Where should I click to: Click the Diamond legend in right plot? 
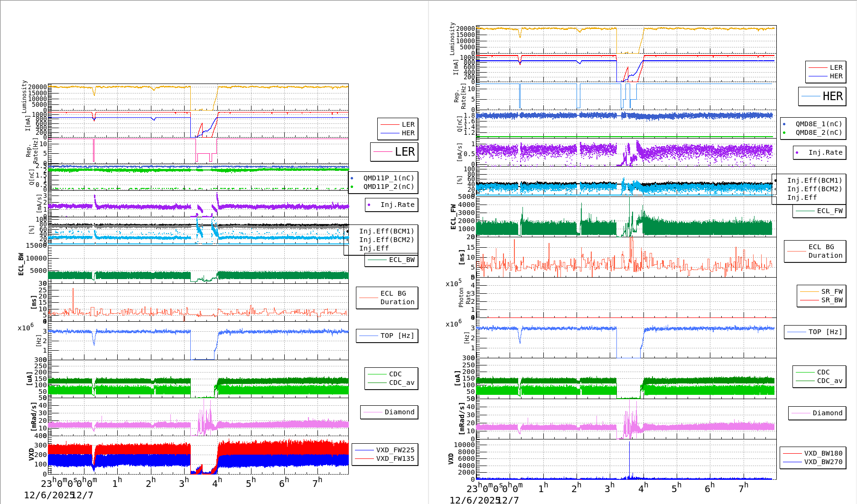[827, 413]
